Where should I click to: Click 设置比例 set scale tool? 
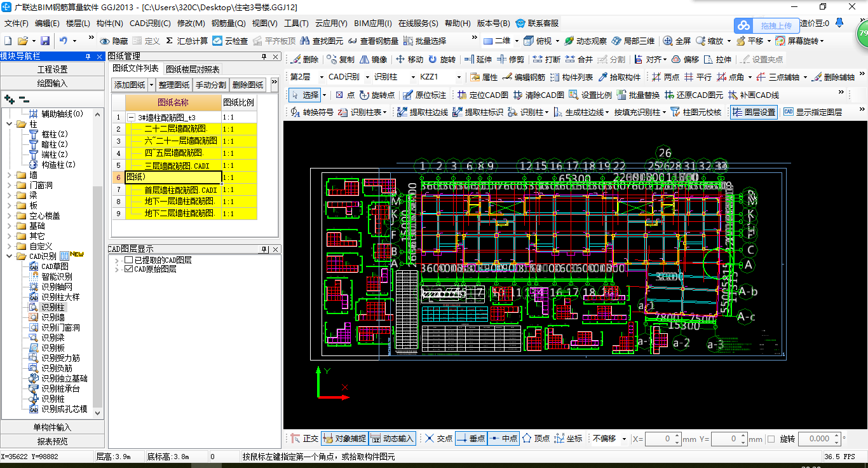[590, 95]
